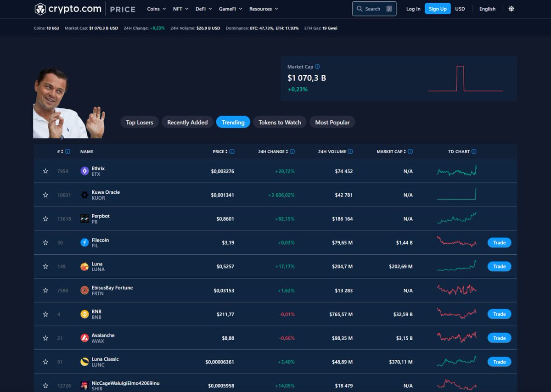Click Trade button for Avalanche
The image size is (551, 392).
[x=499, y=338]
